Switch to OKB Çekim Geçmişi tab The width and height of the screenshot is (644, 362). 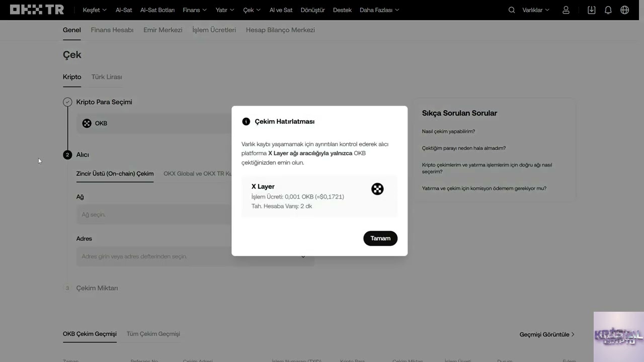[90, 334]
